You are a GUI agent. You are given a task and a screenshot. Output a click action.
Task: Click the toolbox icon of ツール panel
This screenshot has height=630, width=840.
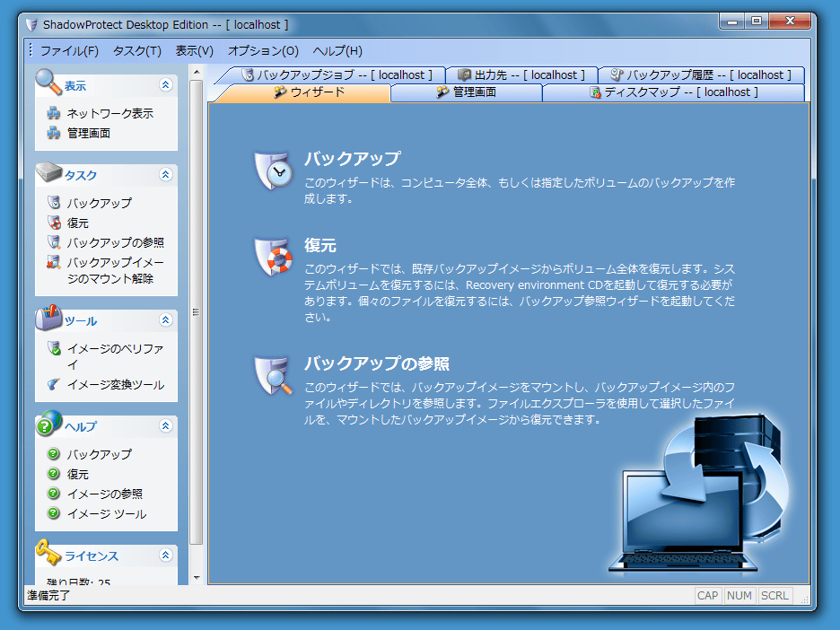(x=48, y=317)
